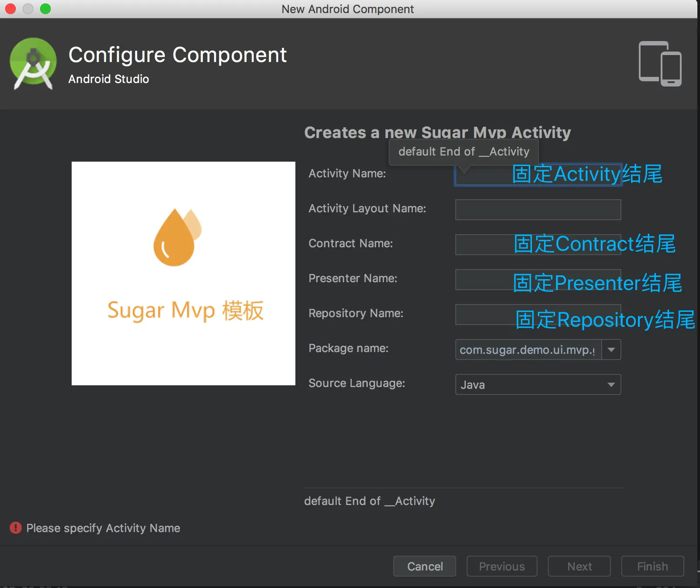Click the 'Contract Name:' label
The height and width of the screenshot is (588, 700).
(x=350, y=243)
